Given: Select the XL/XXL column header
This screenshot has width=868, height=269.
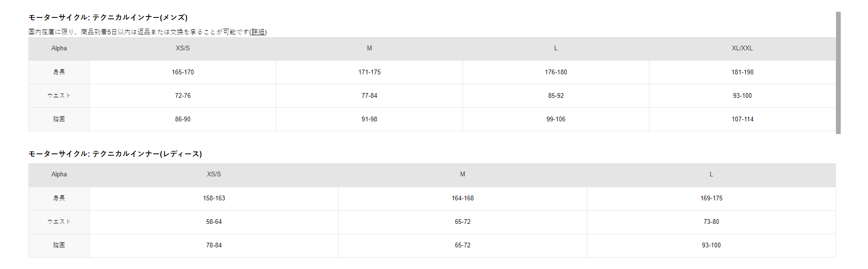Looking at the screenshot, I should [742, 48].
